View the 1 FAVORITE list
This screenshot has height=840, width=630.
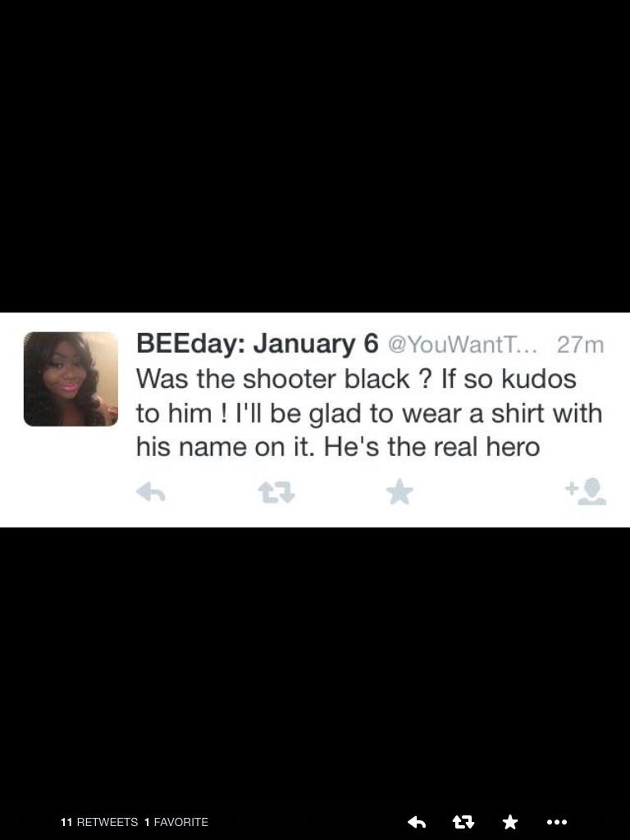click(x=176, y=822)
